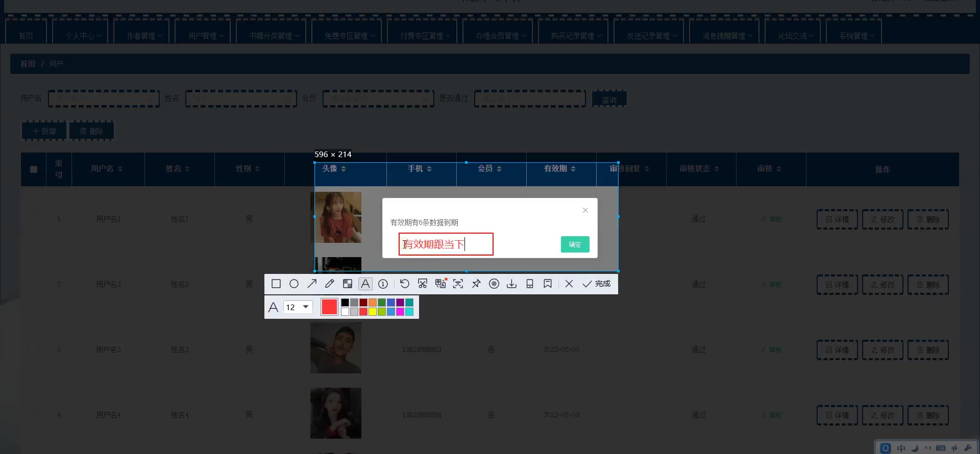
Task: Click 确定 in the expiry notice dialog
Action: coord(575,244)
